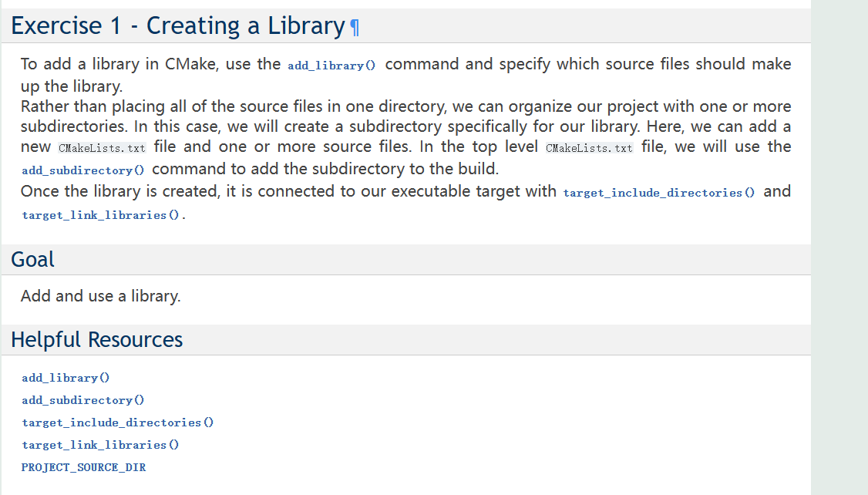Click the pale green margin beside the page
Viewport: 868px width, 495px height.
[x=839, y=247]
